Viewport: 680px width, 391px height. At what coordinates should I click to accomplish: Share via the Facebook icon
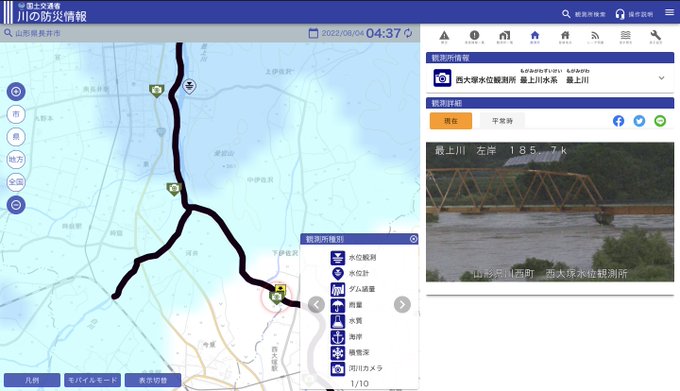click(x=618, y=121)
